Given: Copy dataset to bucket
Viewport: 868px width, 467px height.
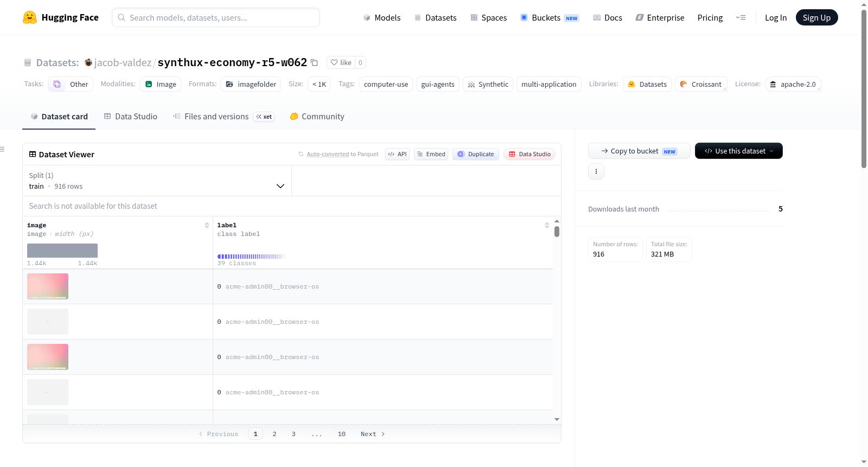Looking at the screenshot, I should click(639, 151).
